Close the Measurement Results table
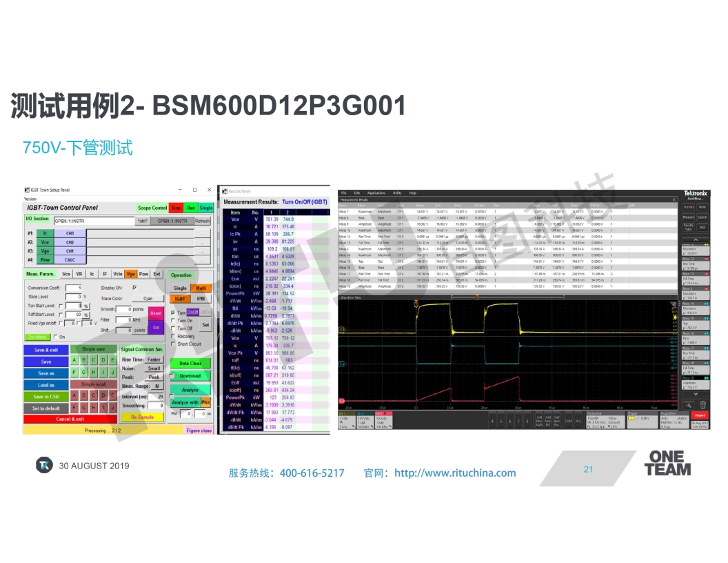Image resolution: width=728 pixels, height=563 pixels. pyautogui.click(x=674, y=199)
